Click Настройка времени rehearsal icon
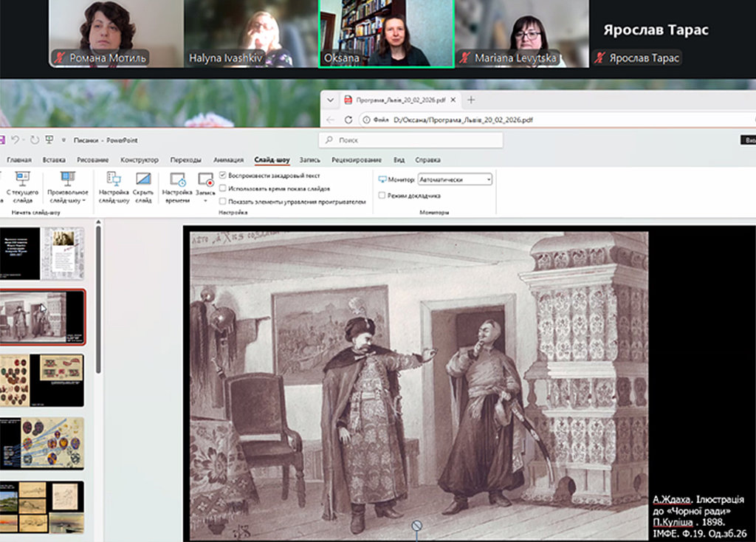The width and height of the screenshot is (756, 542). click(177, 185)
